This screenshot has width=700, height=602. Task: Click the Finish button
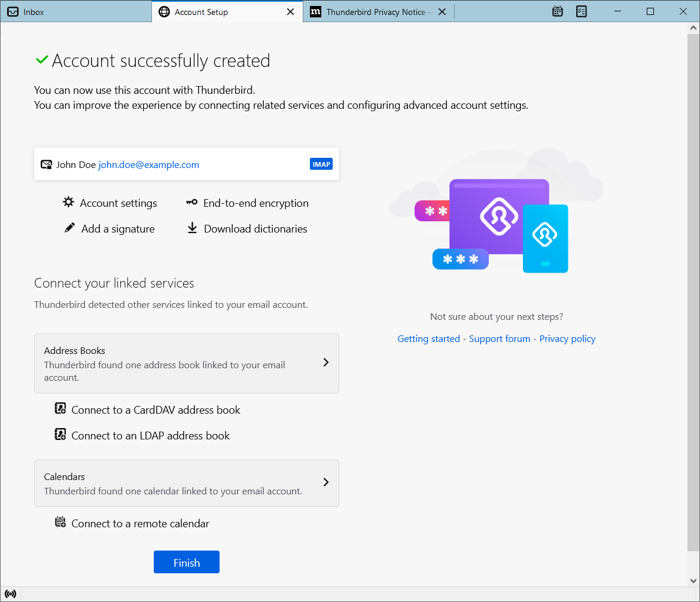[187, 563]
